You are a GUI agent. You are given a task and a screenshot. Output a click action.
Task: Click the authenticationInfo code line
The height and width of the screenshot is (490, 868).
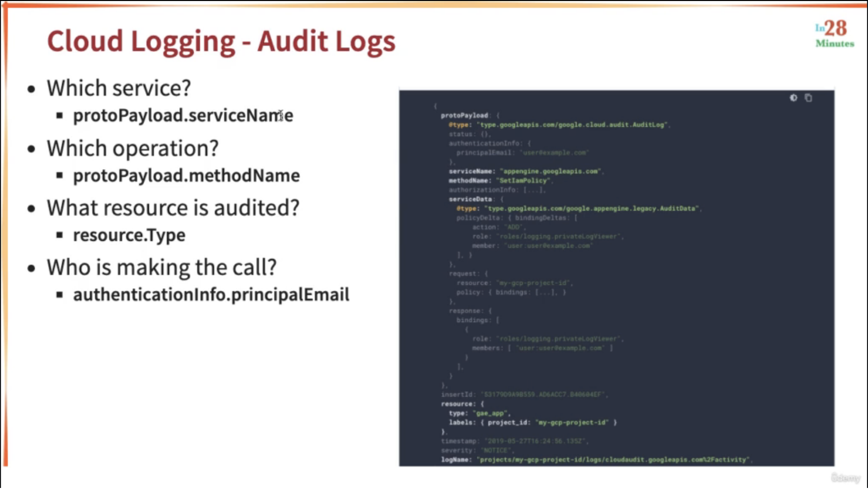coord(490,144)
